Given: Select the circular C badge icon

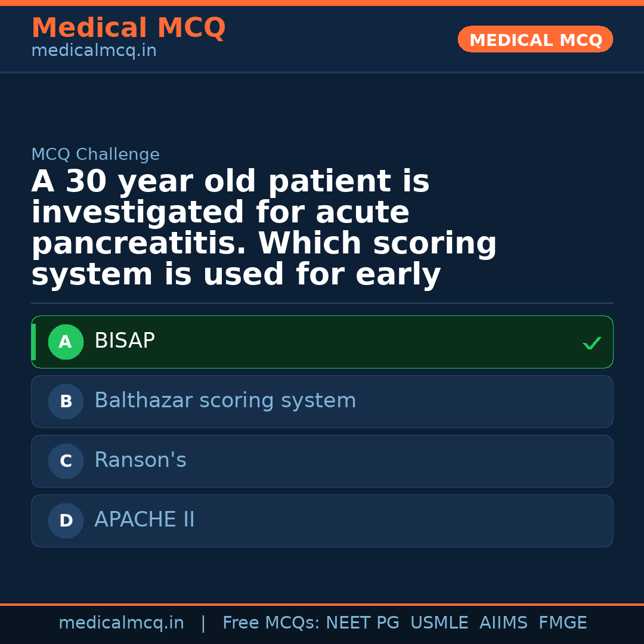Looking at the screenshot, I should pyautogui.click(x=66, y=461).
